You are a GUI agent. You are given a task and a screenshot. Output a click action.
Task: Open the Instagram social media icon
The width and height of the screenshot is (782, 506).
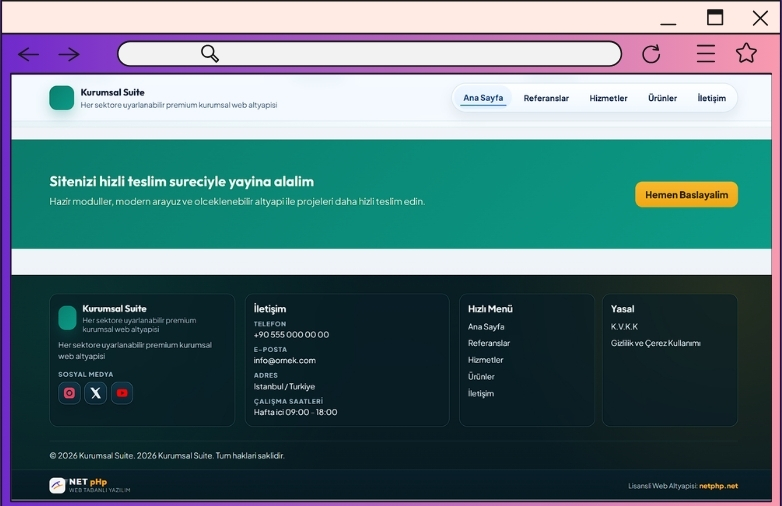click(69, 393)
